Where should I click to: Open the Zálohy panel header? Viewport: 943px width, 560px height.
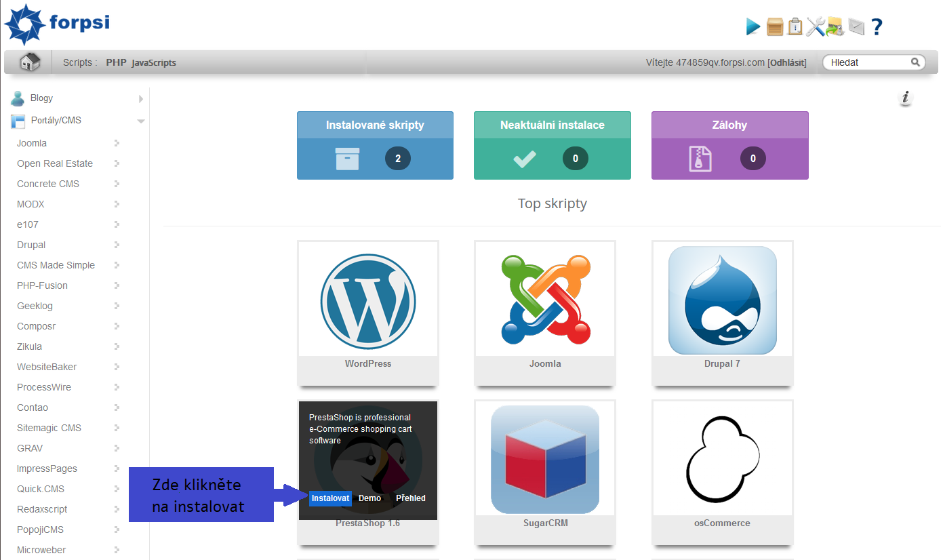pyautogui.click(x=730, y=125)
